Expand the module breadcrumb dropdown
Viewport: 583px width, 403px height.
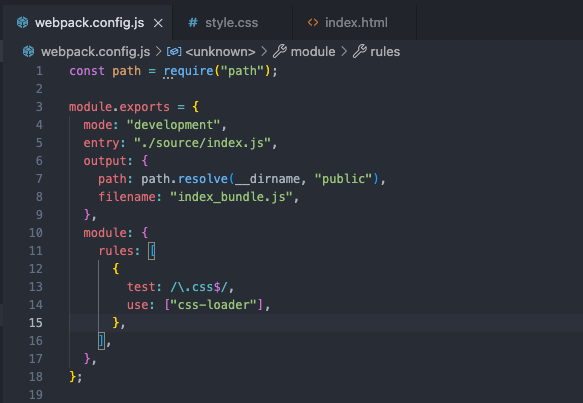pos(313,51)
